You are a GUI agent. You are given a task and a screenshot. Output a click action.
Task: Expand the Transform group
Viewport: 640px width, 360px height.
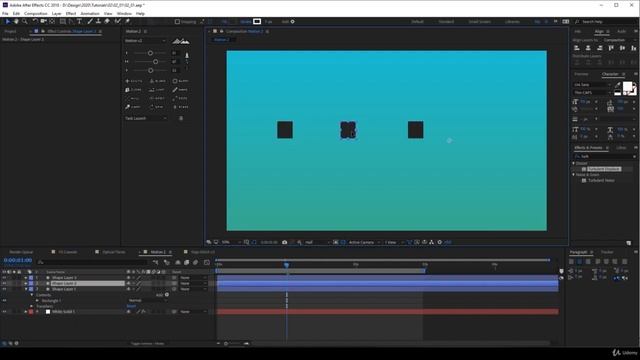[31, 306]
